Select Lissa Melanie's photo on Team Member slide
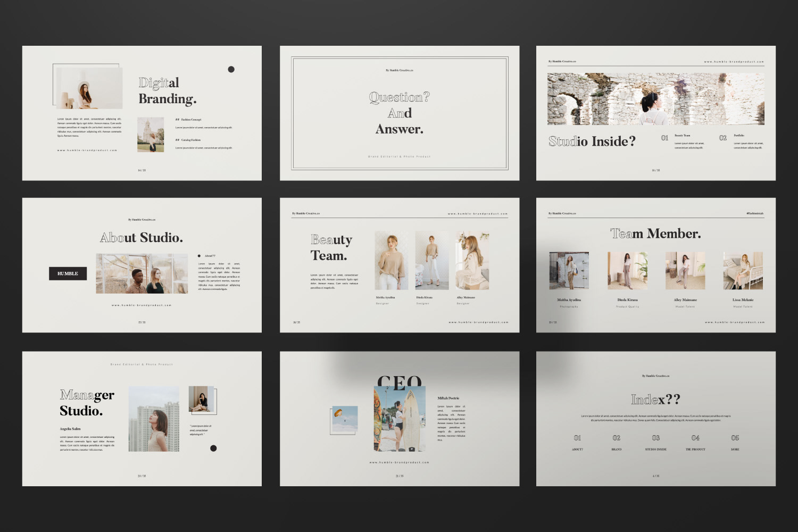Screen dimensions: 798x532 click(x=743, y=271)
